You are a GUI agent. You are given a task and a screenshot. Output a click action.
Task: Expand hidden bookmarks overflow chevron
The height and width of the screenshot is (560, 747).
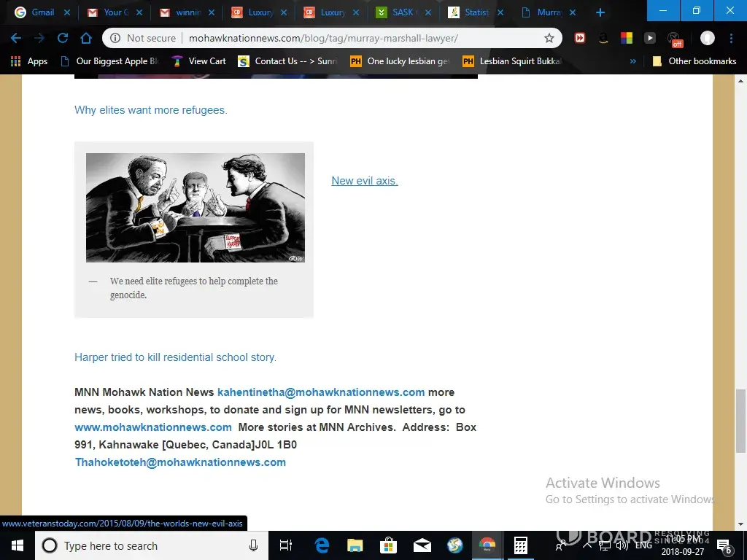click(632, 61)
